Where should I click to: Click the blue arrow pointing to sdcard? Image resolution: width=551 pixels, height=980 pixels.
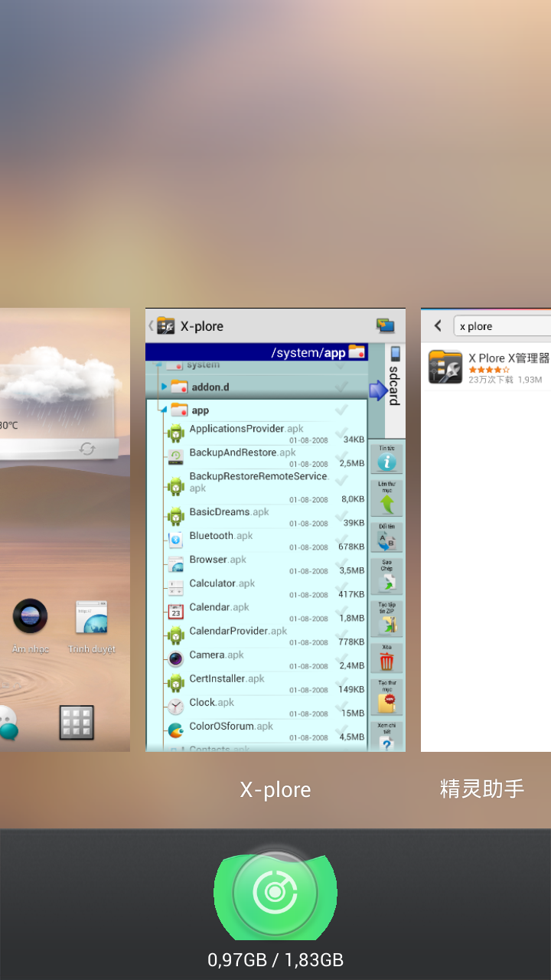tap(379, 390)
